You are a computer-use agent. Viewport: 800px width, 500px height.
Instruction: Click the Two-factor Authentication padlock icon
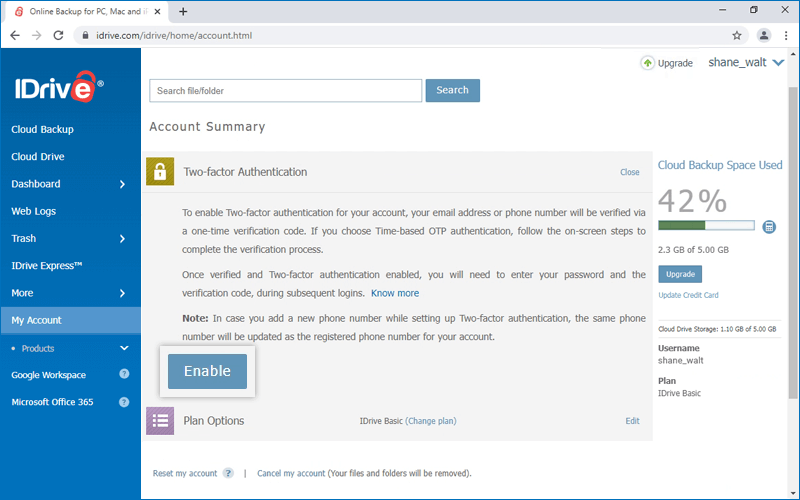coord(160,172)
